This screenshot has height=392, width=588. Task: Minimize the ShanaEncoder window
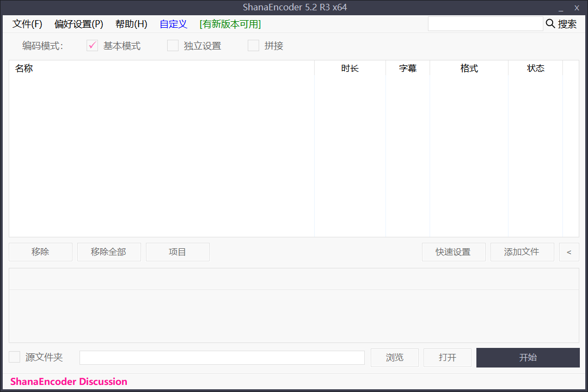click(561, 8)
